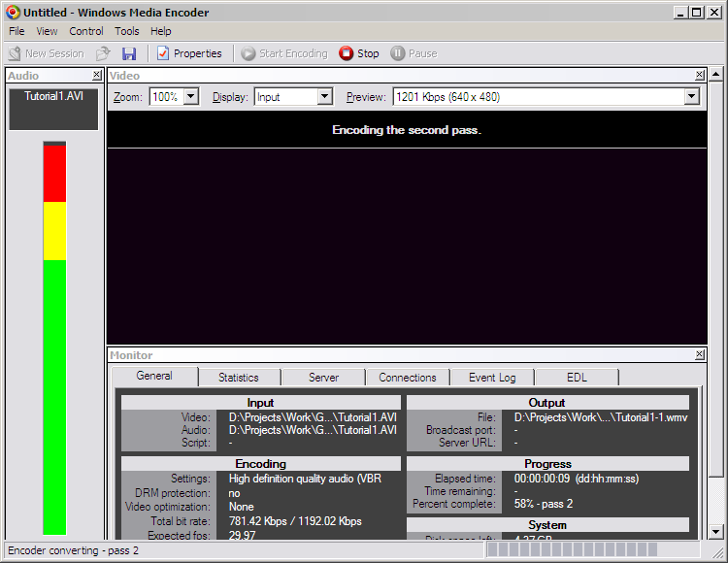728x563 pixels.
Task: Click the Start Encoding button
Action: (x=284, y=53)
